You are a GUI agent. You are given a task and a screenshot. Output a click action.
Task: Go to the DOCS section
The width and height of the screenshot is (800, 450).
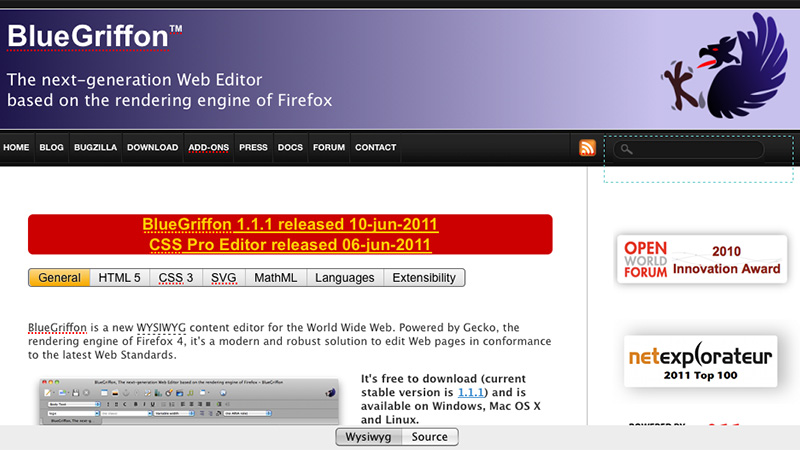(290, 147)
